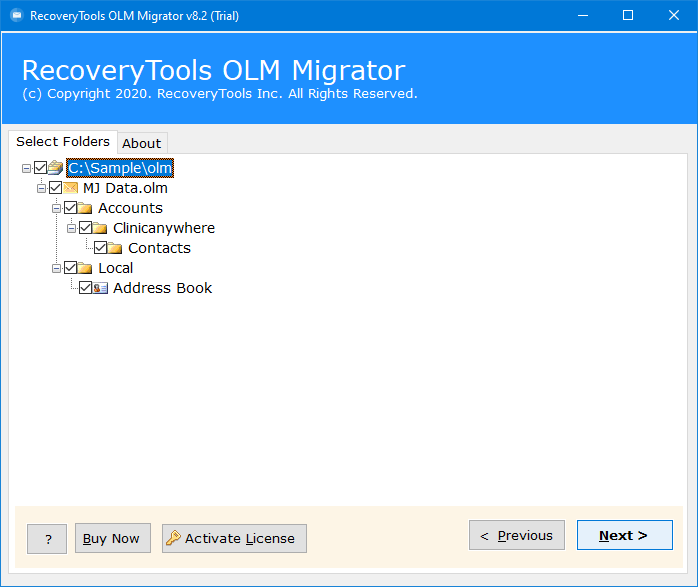Click the Buy Now button
This screenshot has width=698, height=587.
click(113, 538)
